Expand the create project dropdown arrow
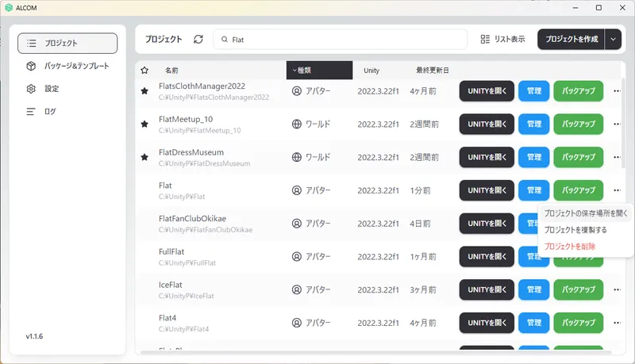635x364 pixels. click(x=613, y=39)
